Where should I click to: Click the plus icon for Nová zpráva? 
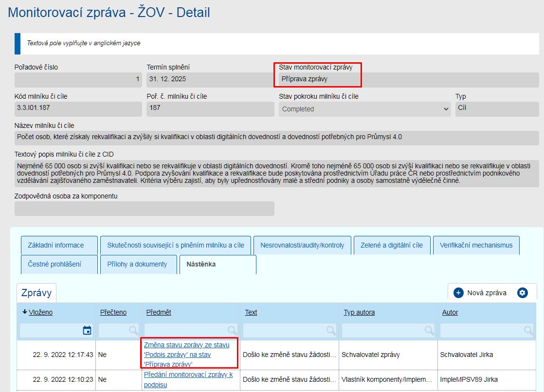(458, 293)
